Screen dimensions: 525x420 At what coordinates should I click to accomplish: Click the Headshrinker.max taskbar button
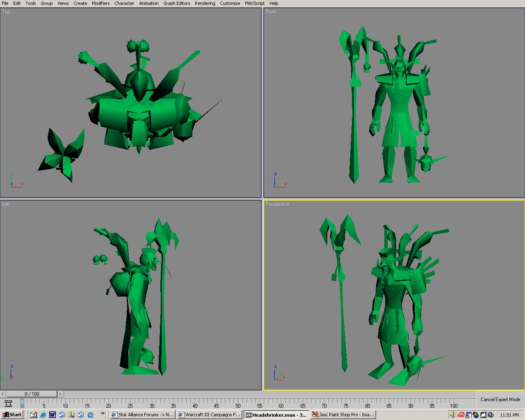[276, 415]
